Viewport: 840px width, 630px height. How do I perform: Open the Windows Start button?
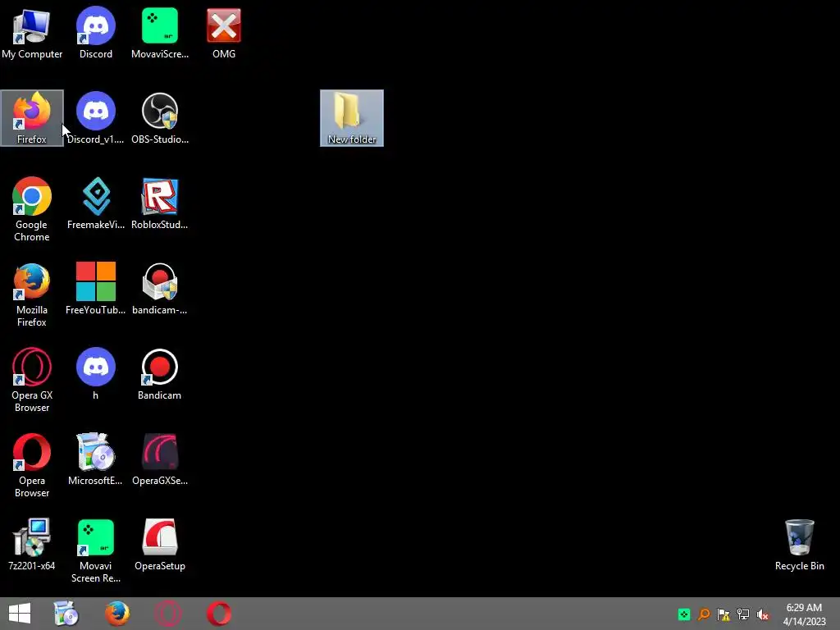coord(20,614)
